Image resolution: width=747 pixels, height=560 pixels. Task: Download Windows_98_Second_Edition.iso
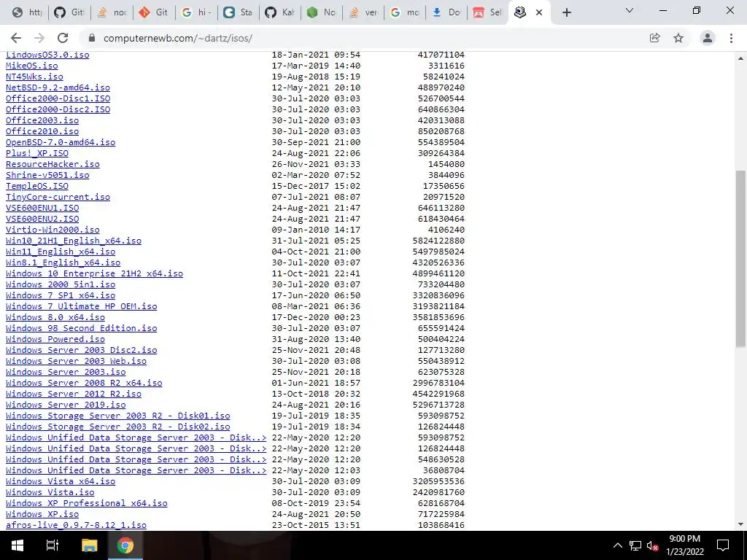(x=82, y=329)
